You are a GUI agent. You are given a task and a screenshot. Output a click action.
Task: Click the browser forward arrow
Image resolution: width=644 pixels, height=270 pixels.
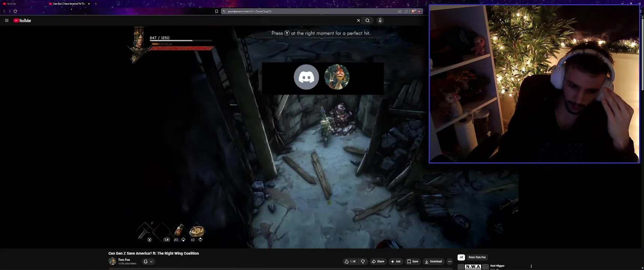click(10, 11)
